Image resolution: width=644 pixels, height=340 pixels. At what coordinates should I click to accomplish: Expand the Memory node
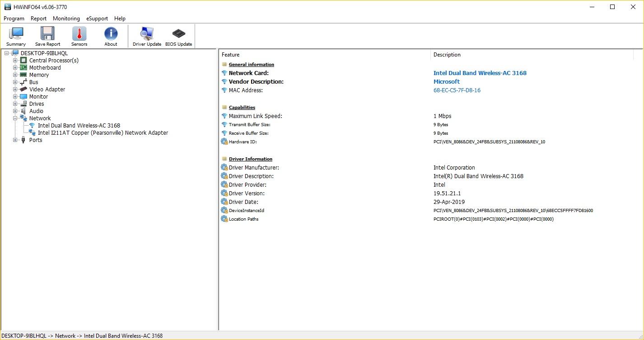coord(15,75)
